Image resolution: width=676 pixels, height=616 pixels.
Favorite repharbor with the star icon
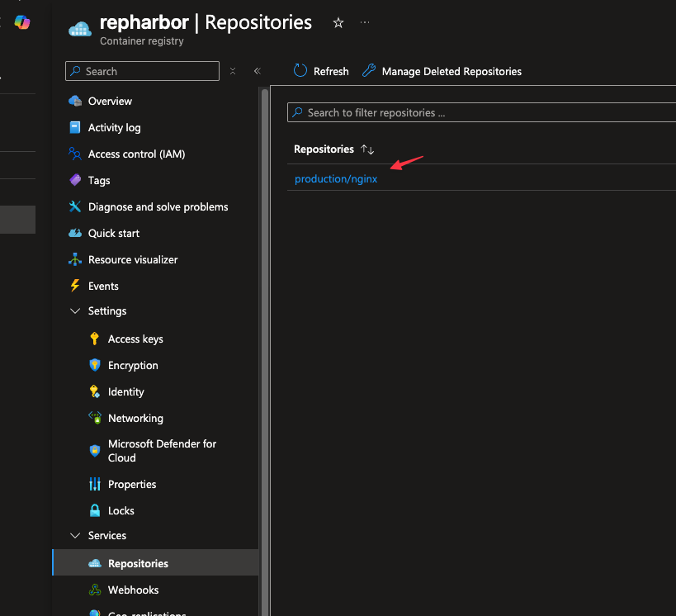point(338,23)
